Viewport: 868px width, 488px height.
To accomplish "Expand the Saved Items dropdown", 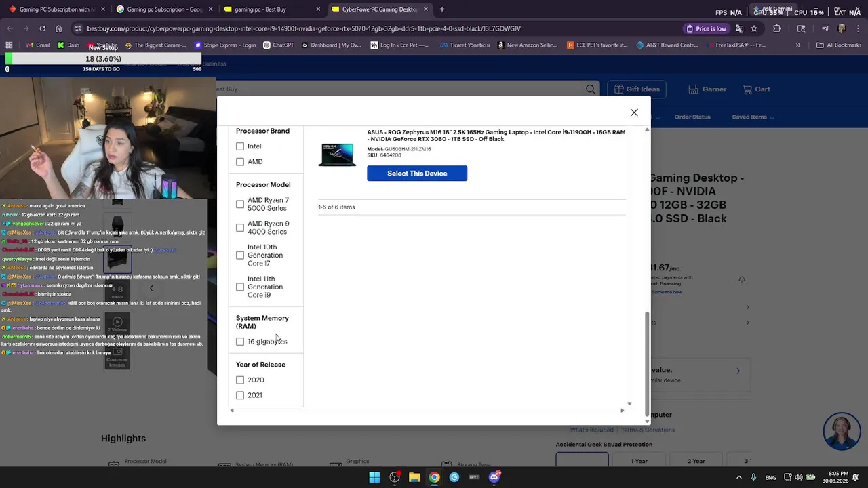I will 753,117.
